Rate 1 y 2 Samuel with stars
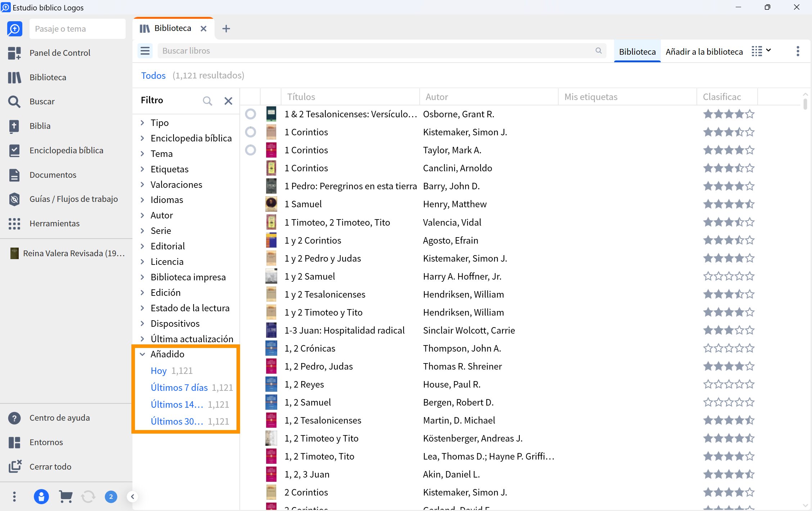Viewport: 812px width, 511px height. (x=729, y=276)
